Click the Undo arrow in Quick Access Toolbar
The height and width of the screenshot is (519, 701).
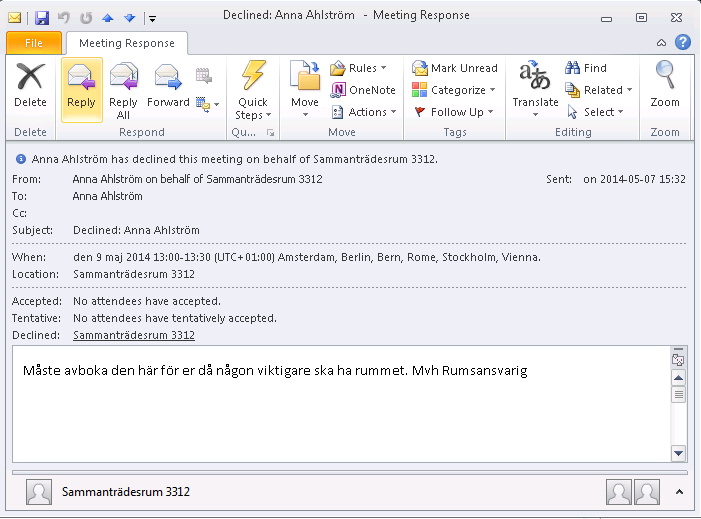[x=63, y=18]
